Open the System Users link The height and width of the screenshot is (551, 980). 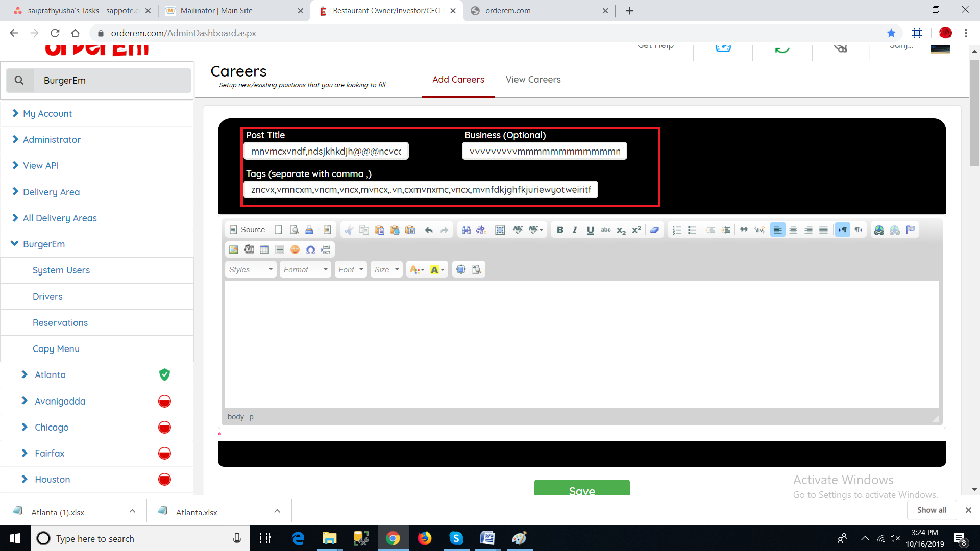coord(61,270)
